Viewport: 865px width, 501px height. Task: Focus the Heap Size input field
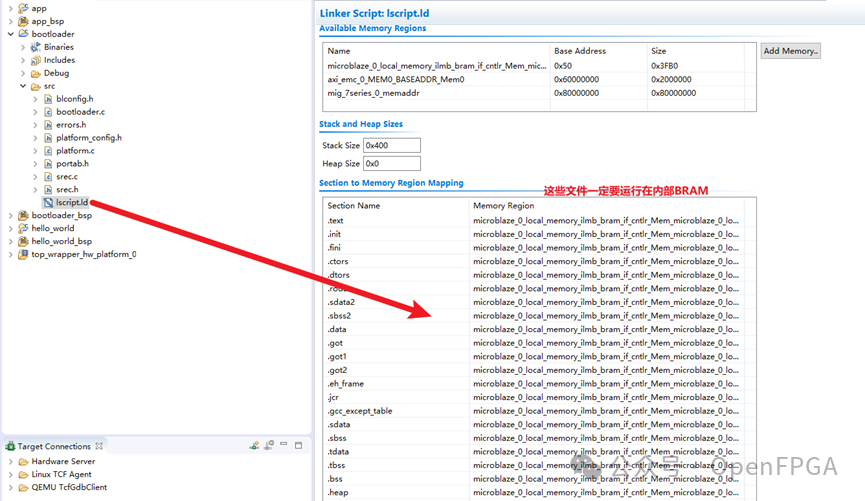pos(392,163)
